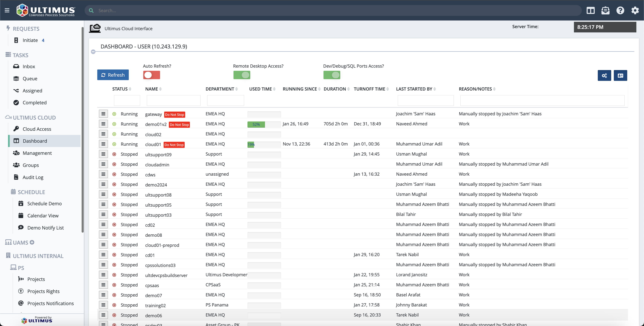Click the plus icon next to UAMS
This screenshot has height=326, width=644.
point(32,242)
